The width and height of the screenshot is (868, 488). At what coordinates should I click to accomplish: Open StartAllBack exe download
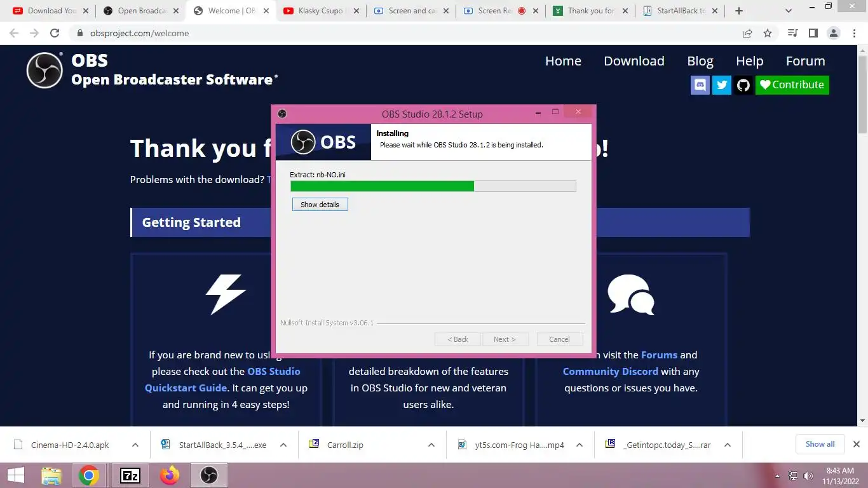coord(214,445)
